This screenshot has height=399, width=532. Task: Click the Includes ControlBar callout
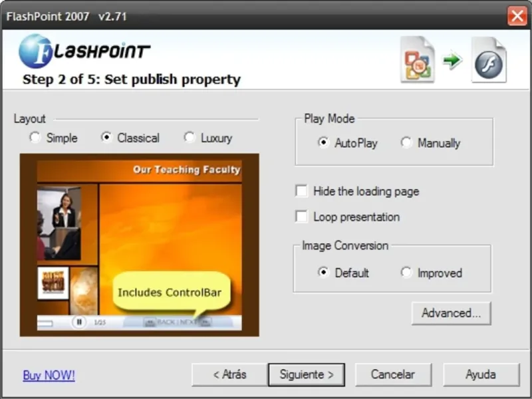click(x=172, y=292)
